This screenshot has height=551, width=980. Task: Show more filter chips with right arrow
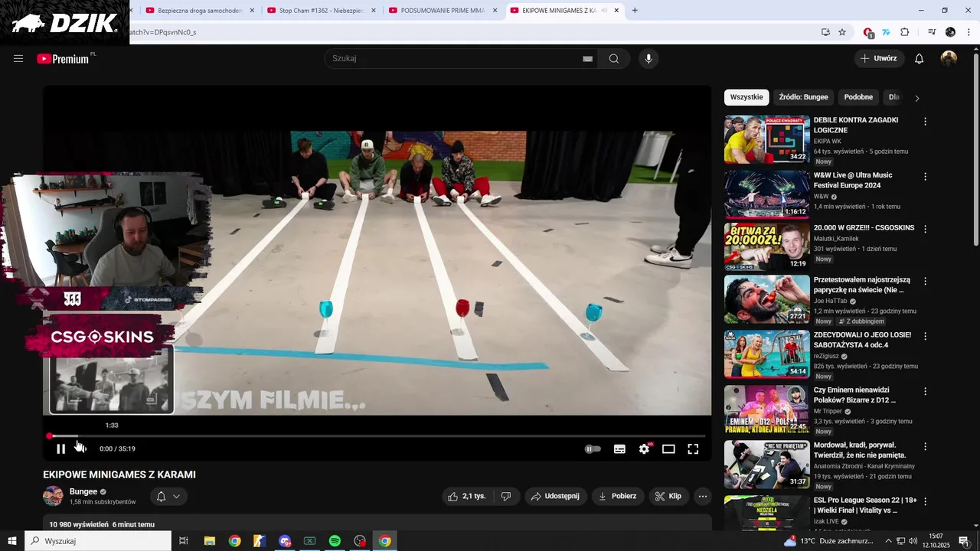(916, 98)
